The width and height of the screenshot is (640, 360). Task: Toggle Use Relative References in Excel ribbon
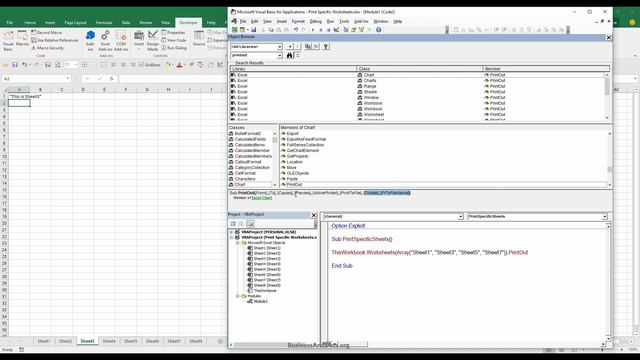tap(55, 40)
